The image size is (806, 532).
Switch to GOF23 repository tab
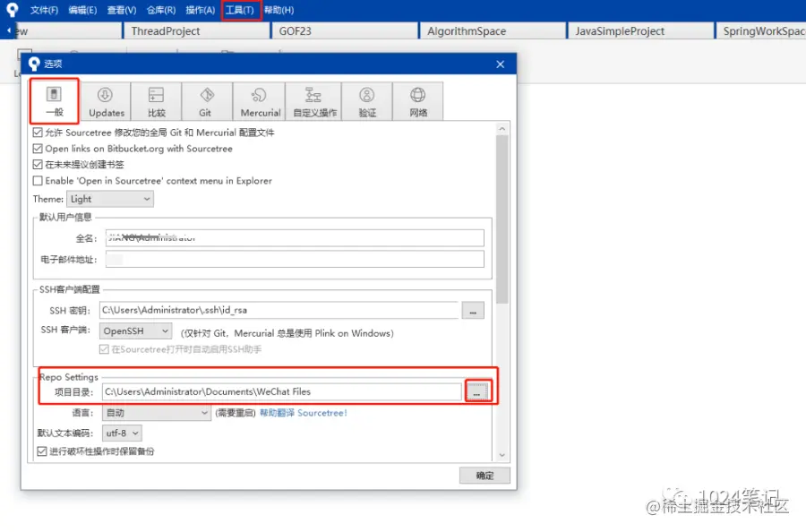(x=345, y=30)
